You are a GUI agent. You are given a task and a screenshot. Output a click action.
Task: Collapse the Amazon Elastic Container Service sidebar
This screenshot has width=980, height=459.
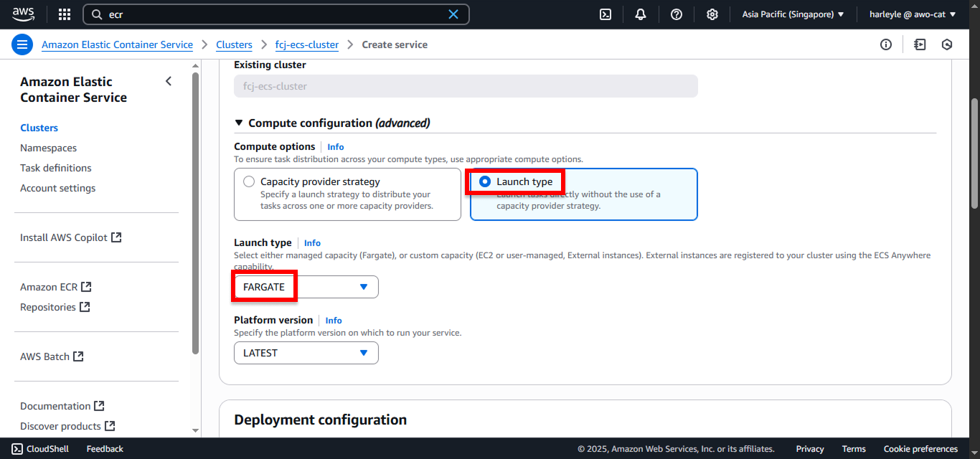pyautogui.click(x=169, y=81)
